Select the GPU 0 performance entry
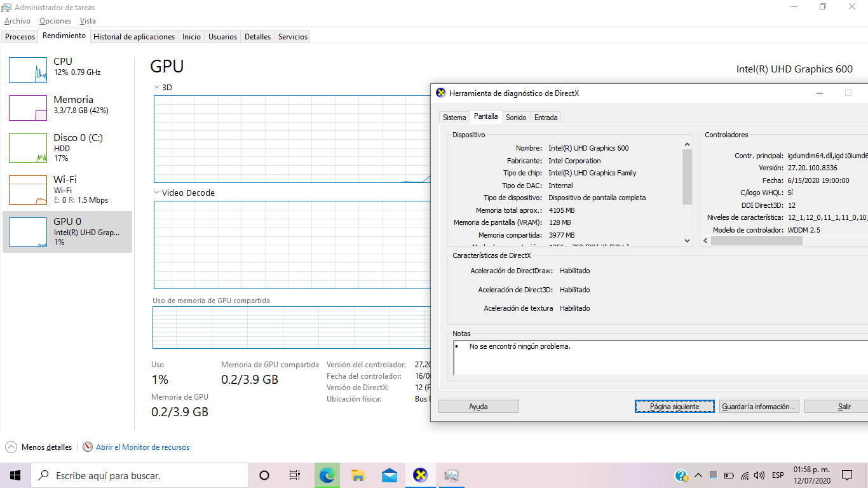Viewport: 868px width, 488px height. [x=67, y=231]
